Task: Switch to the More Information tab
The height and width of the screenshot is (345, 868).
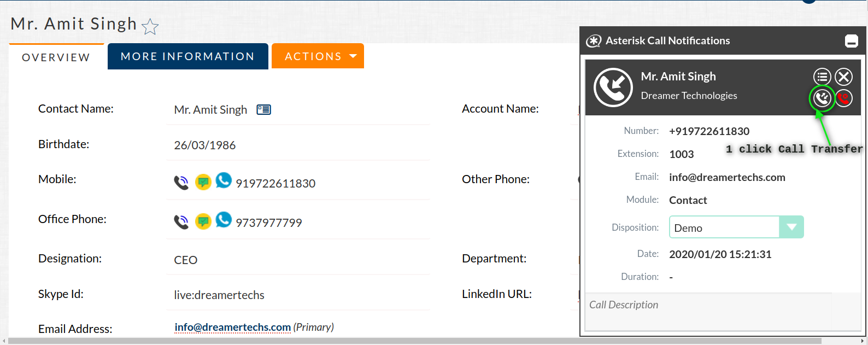Action: 187,56
